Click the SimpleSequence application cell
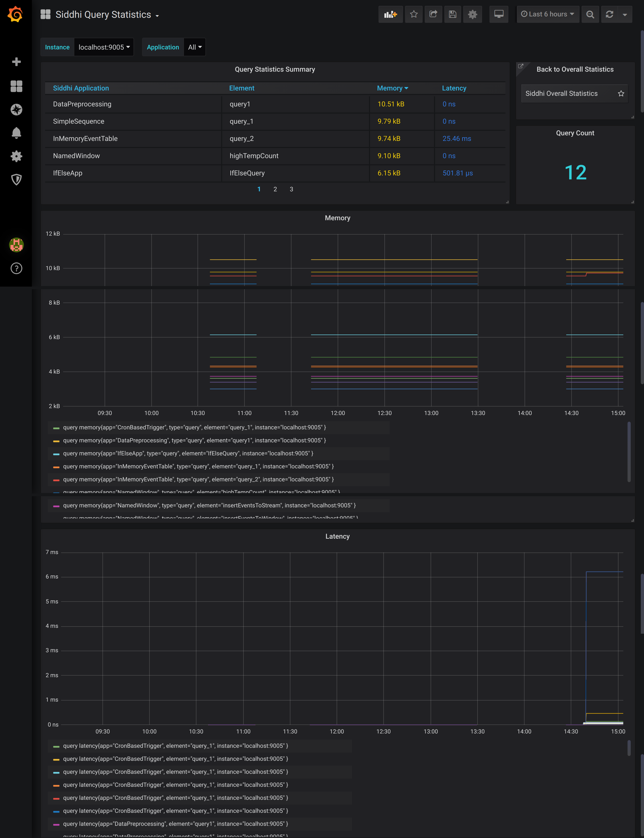644x838 pixels. (133, 122)
